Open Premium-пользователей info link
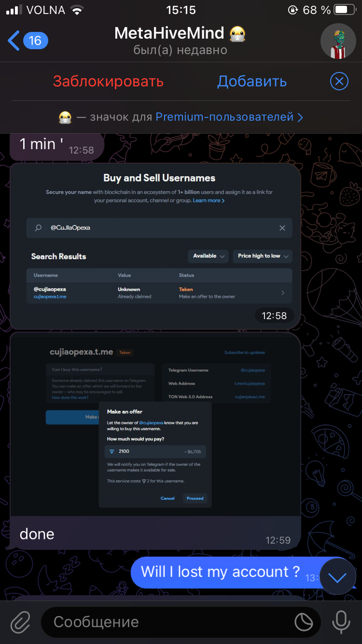 (x=229, y=117)
